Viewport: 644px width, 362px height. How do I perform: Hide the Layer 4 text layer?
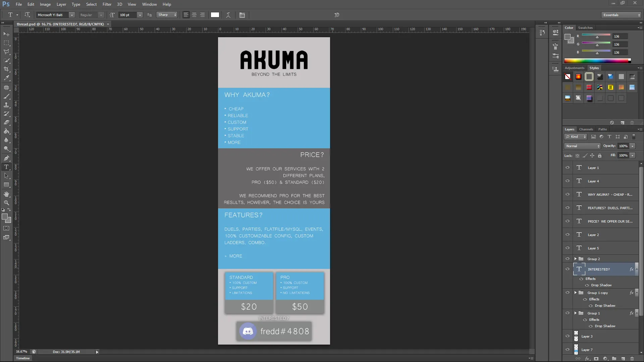coord(568,181)
